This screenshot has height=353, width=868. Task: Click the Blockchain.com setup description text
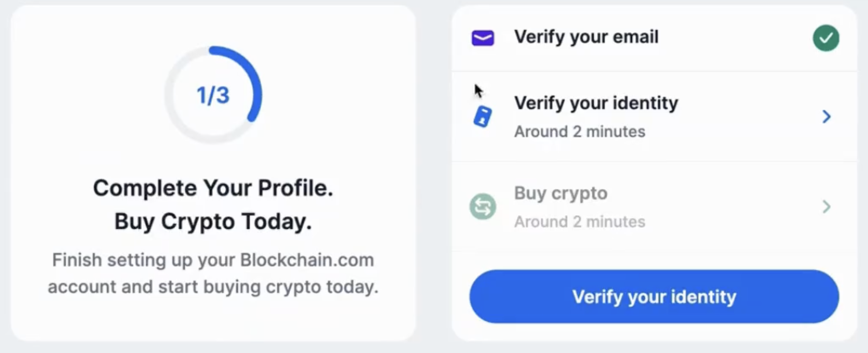click(213, 273)
